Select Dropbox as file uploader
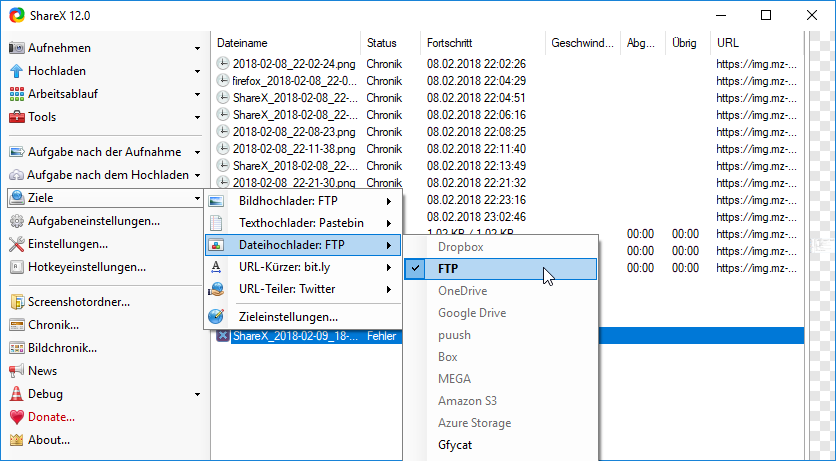 point(461,247)
